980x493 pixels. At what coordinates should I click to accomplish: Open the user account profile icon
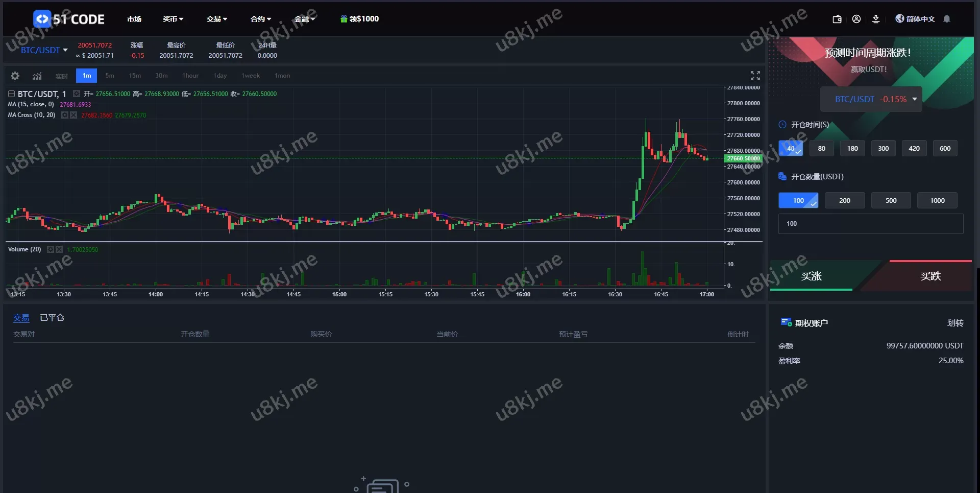tap(856, 19)
